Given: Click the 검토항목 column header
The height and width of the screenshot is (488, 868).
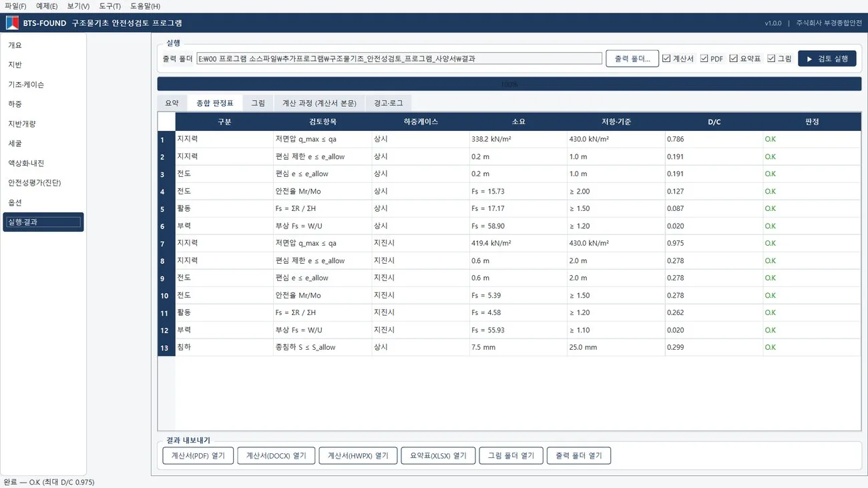Looking at the screenshot, I should tap(322, 121).
